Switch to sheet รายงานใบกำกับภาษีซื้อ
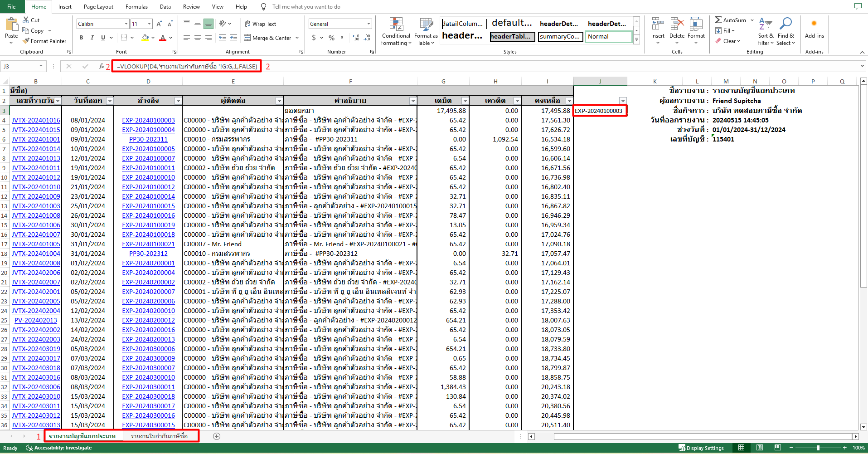The width and height of the screenshot is (868, 454). 159,436
